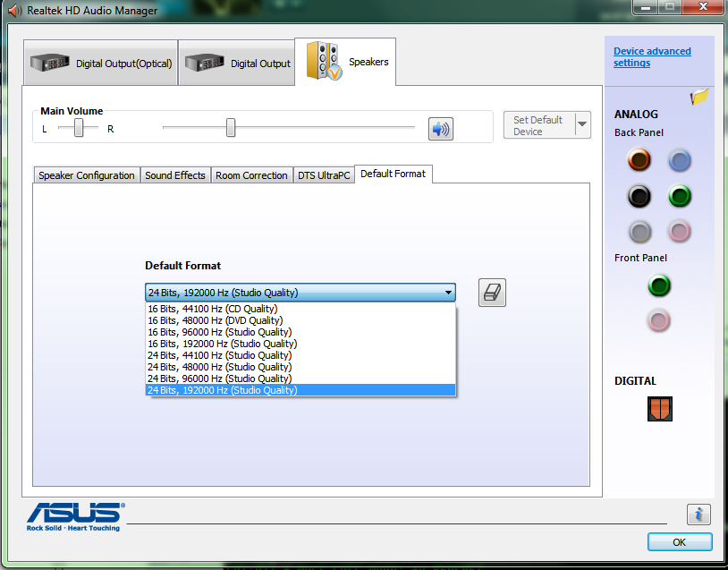Open the connector settings folder icon
The height and width of the screenshot is (570, 728).
coord(698,98)
